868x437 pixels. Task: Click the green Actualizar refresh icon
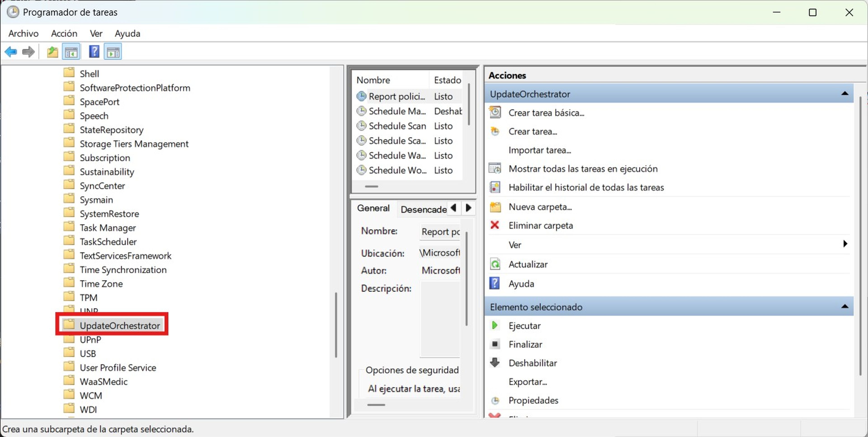[495, 264]
